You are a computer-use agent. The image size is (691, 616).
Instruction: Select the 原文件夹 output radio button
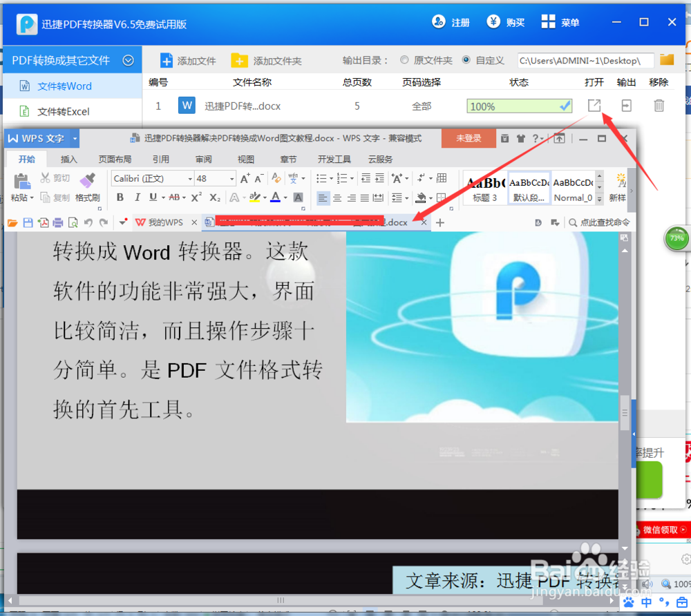point(404,60)
